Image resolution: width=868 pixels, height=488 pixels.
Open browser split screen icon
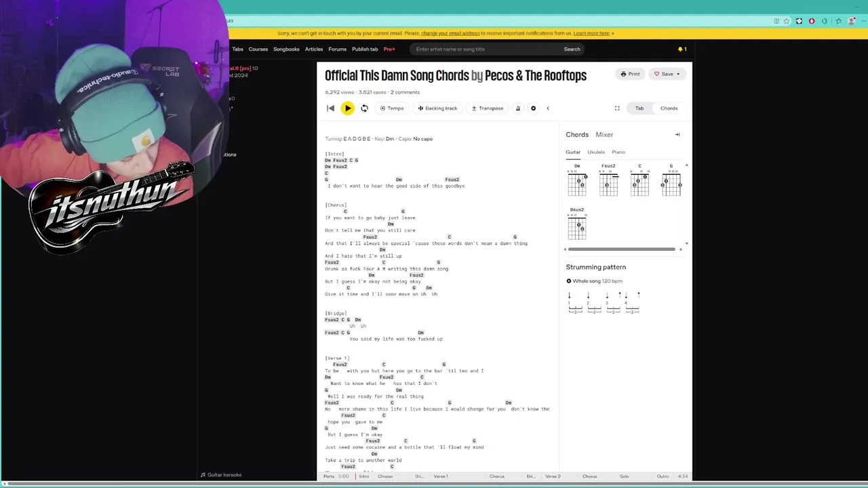click(x=776, y=21)
